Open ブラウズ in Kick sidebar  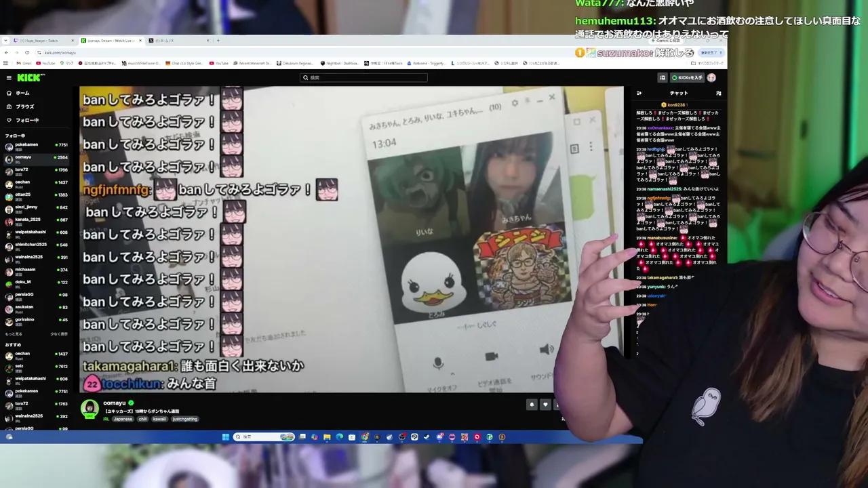(35, 106)
